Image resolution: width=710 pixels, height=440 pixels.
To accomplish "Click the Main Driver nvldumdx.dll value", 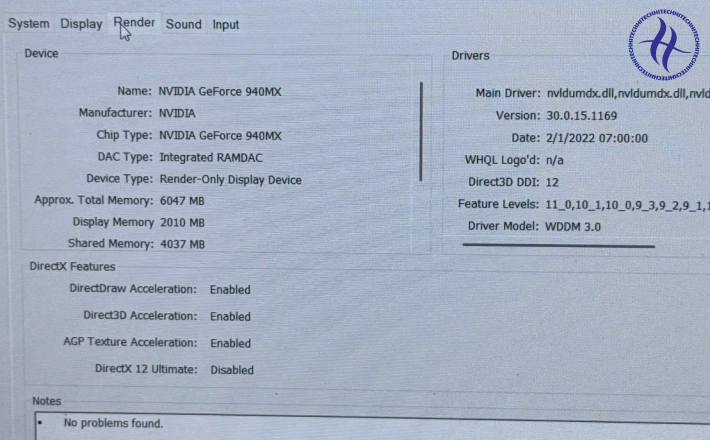I will pos(628,94).
